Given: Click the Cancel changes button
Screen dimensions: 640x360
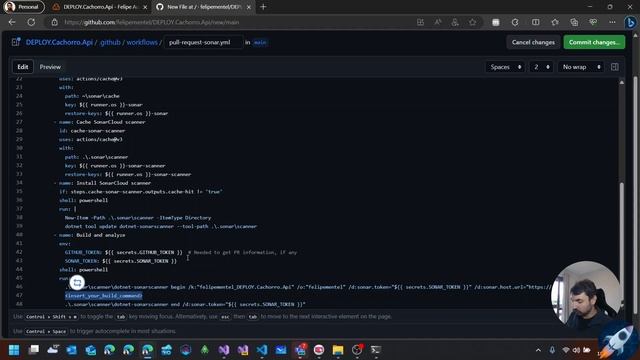Looking at the screenshot, I should pyautogui.click(x=533, y=42).
